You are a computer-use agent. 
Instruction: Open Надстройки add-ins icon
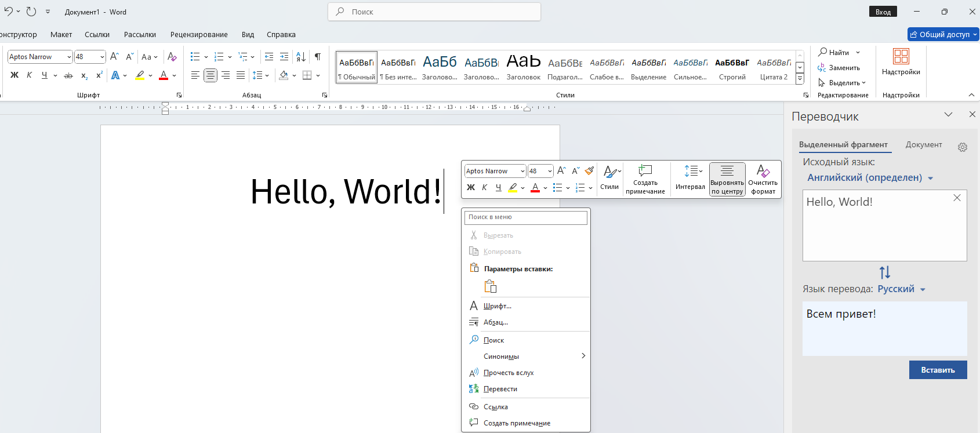(x=901, y=62)
